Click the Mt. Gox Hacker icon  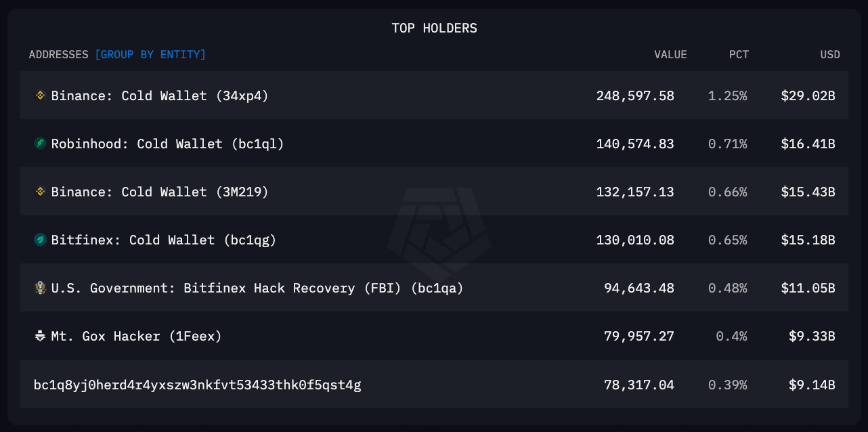[x=40, y=336]
